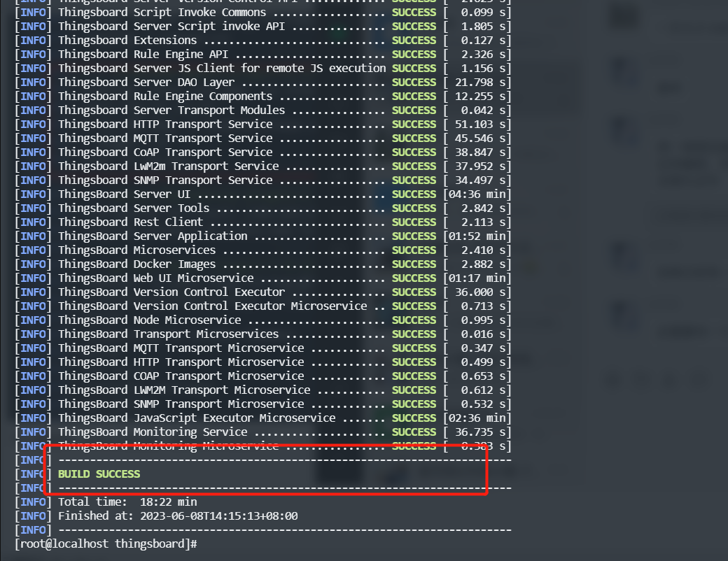The width and height of the screenshot is (728, 561).
Task: Click the '36.000 s' duration value
Action: click(x=480, y=292)
